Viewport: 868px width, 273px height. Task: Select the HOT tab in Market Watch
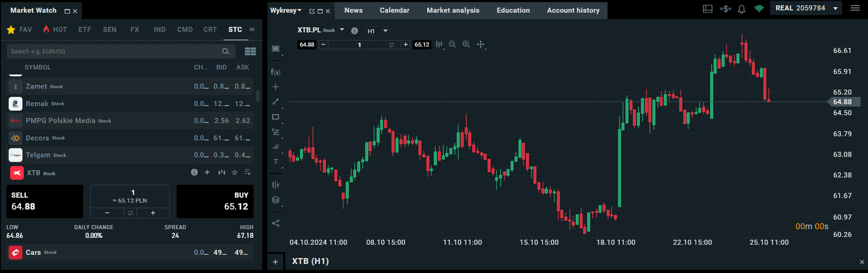[55, 30]
